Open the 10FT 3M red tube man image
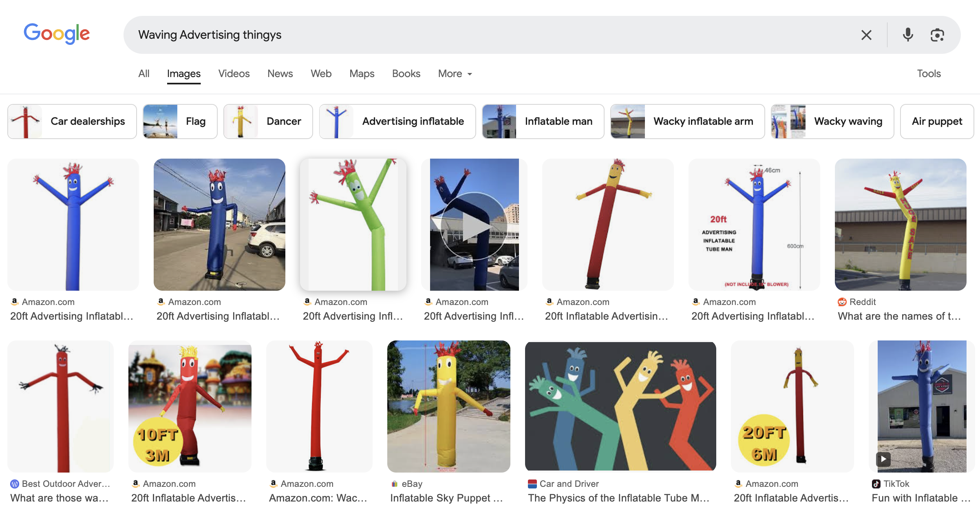 (x=190, y=406)
